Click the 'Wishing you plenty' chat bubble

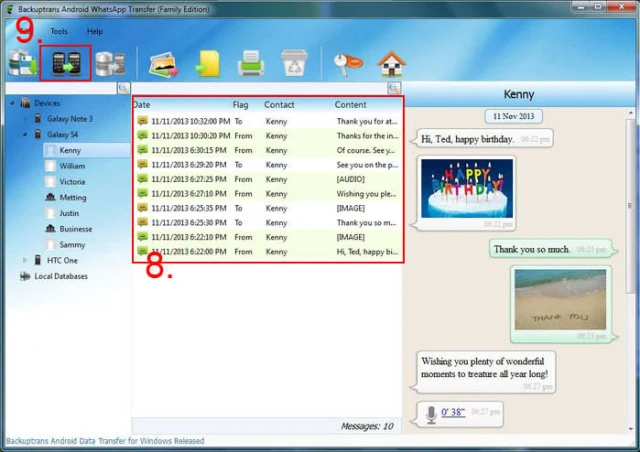(x=485, y=372)
